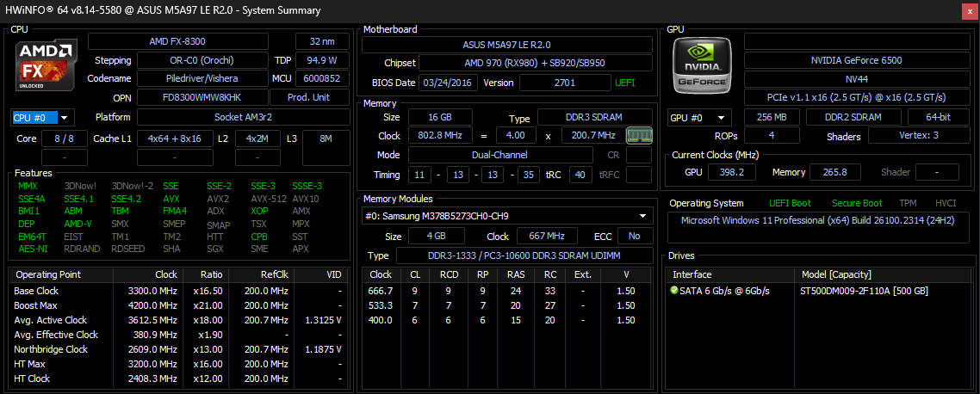Click the Operating Point column header
Viewport: 980px width, 394px height.
pos(61,274)
